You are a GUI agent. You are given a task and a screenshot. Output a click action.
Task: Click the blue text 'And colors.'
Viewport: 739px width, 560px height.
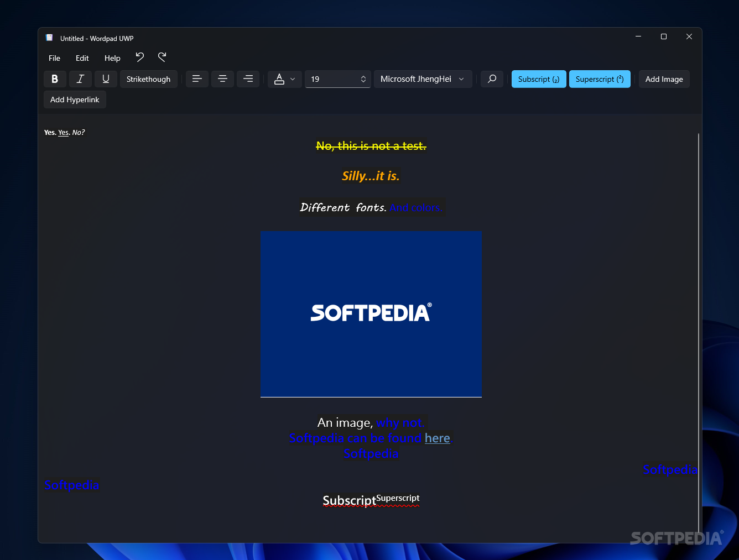416,208
